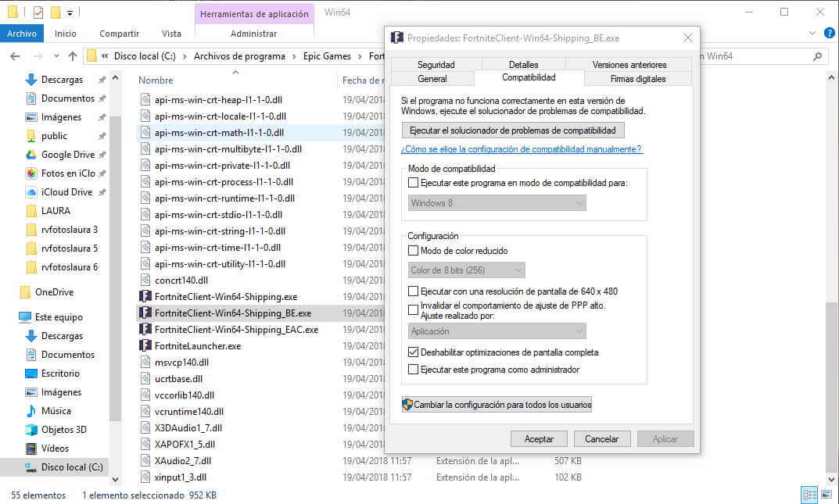The image size is (839, 504).
Task: Open the Vista ribbon tab
Action: 171,33
